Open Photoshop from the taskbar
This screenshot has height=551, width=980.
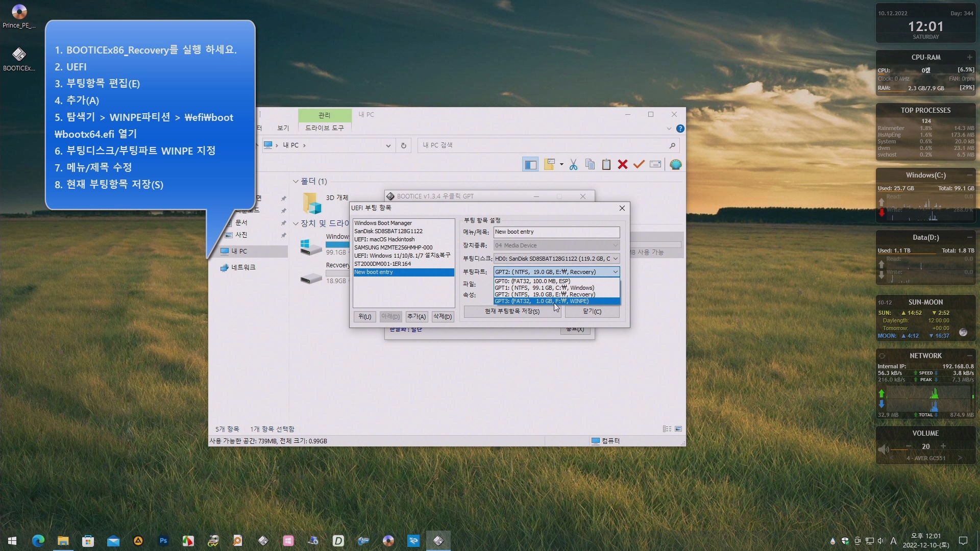point(163,541)
